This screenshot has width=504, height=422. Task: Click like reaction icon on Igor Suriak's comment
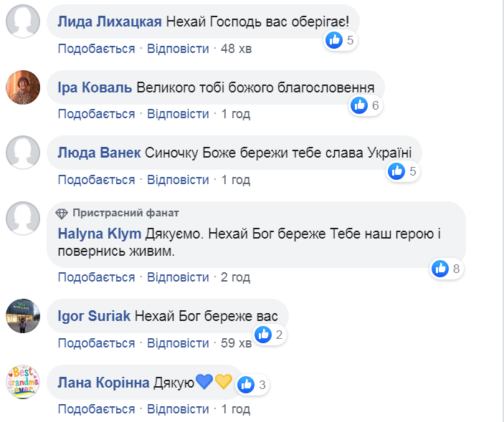[264, 334]
